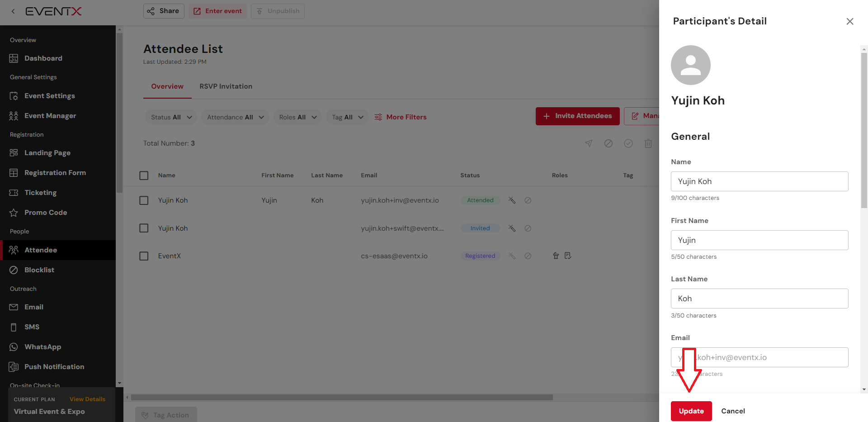Click the Invite Attendees button
Image resolution: width=868 pixels, height=422 pixels.
click(577, 116)
